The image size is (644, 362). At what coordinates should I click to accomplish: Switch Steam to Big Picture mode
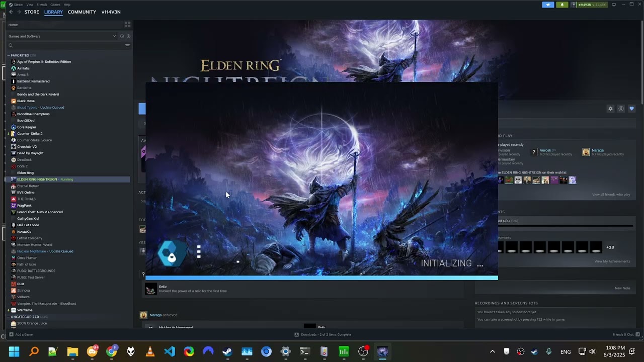614,5
